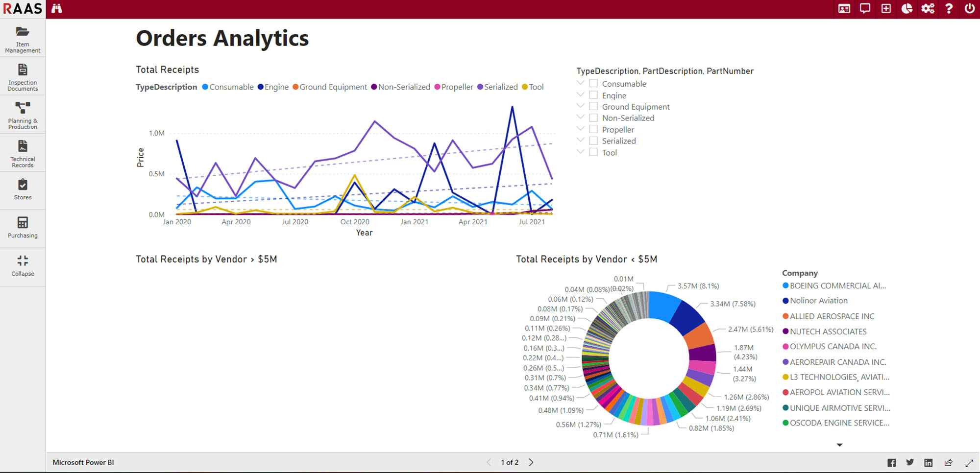Enter Power BI fullscreen mode icon
This screenshot has height=473, width=980.
(969, 463)
